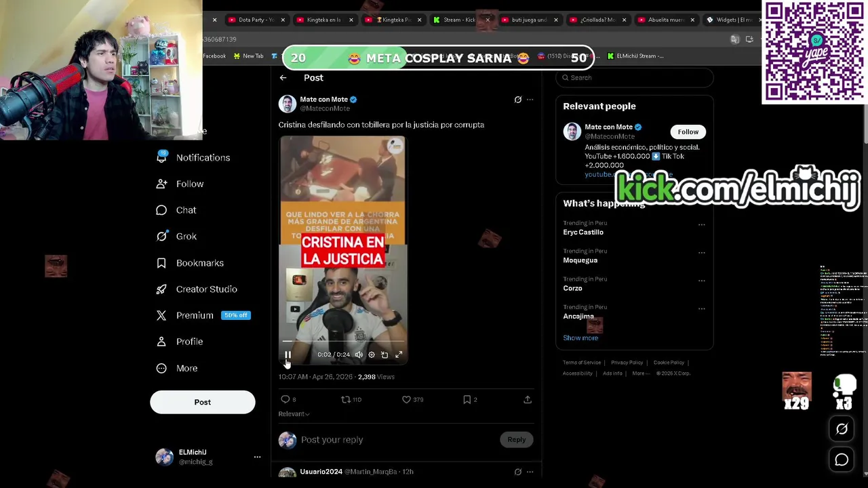Screen dimensions: 868x488
Task: Repost the post with 110 reposts
Action: [345, 400]
